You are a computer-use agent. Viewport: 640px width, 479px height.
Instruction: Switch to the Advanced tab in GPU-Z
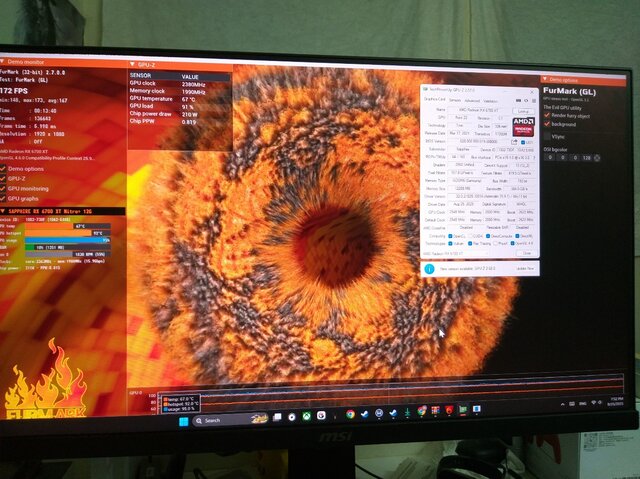(x=472, y=101)
